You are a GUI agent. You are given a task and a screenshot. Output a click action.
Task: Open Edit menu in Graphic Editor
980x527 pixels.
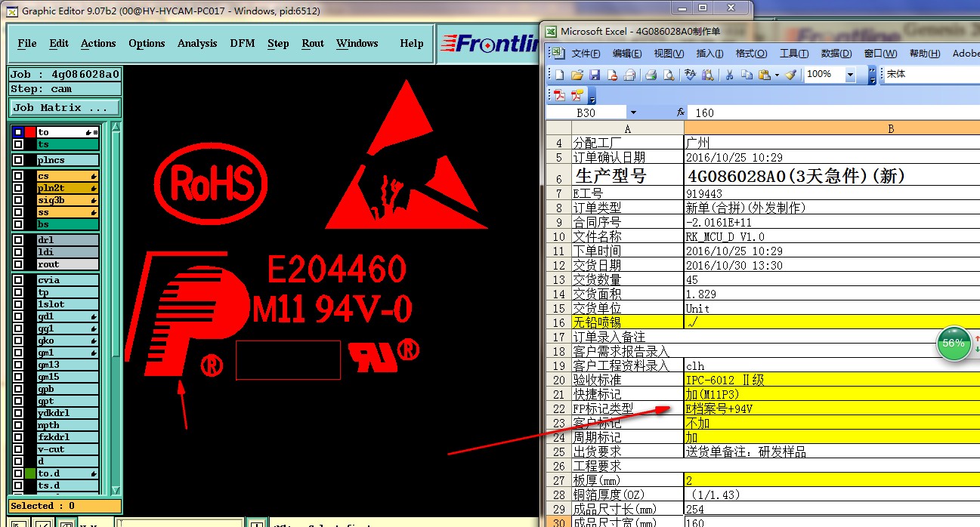tap(59, 44)
